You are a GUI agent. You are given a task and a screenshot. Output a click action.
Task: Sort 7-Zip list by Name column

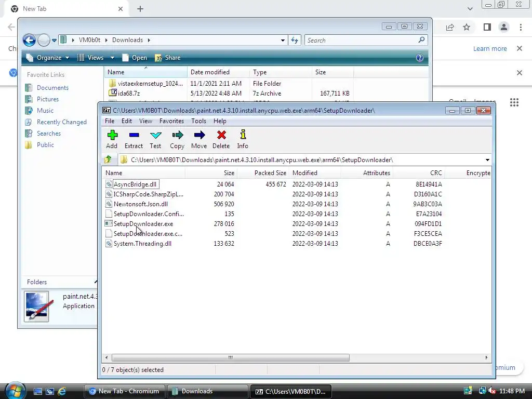tap(143, 173)
